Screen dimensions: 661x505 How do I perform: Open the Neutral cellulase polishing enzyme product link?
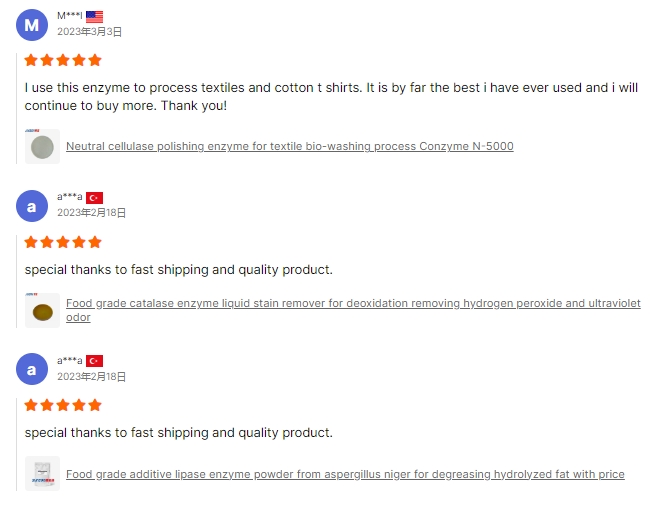289,146
